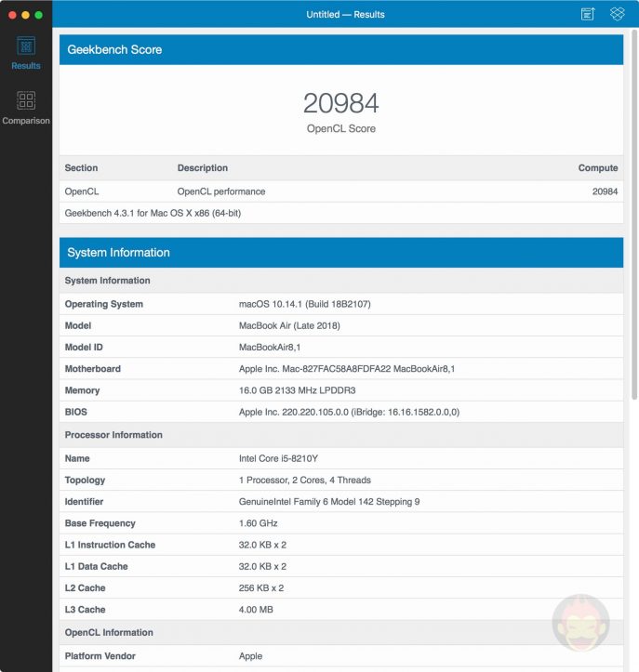Image resolution: width=639 pixels, height=672 pixels.
Task: Click the Model ID MacBookAir8,1 value
Action: click(x=272, y=348)
